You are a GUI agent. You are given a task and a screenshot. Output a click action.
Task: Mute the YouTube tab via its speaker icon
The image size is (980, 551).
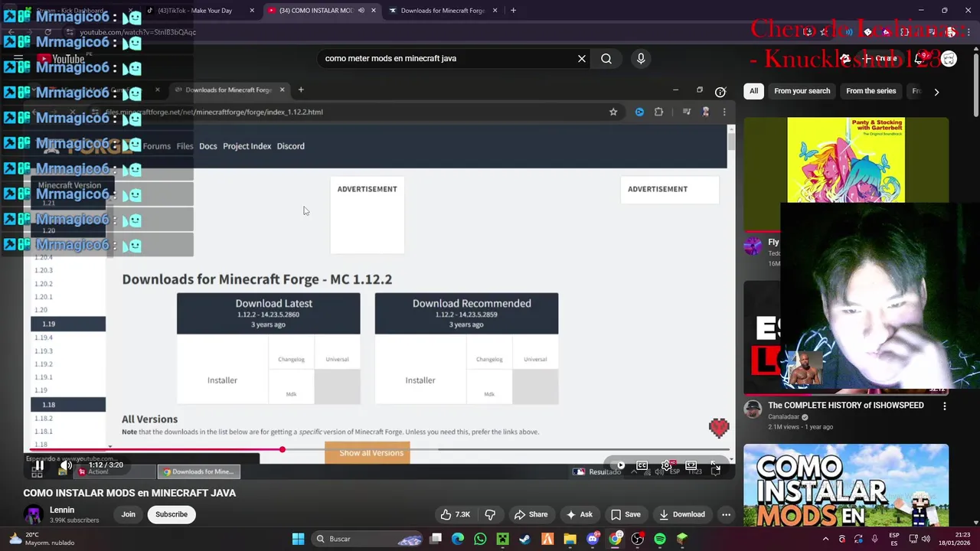pyautogui.click(x=361, y=11)
